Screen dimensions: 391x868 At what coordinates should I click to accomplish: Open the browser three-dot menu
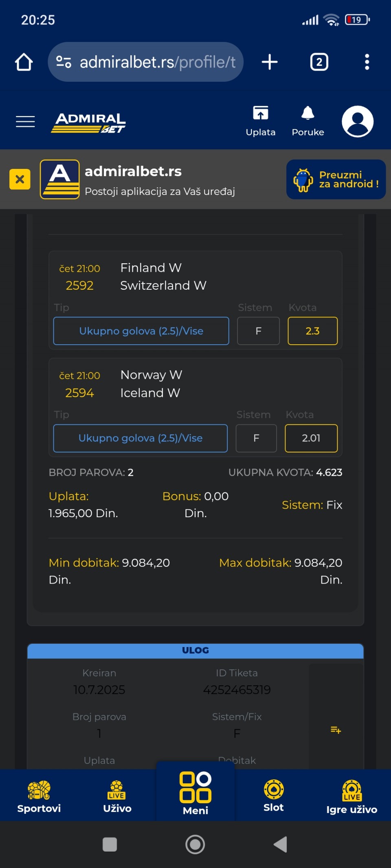pos(367,62)
